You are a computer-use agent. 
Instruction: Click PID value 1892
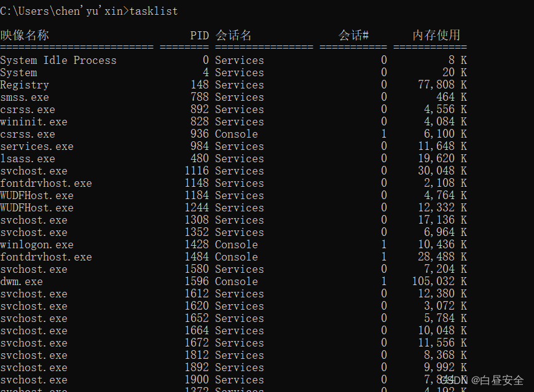(197, 367)
